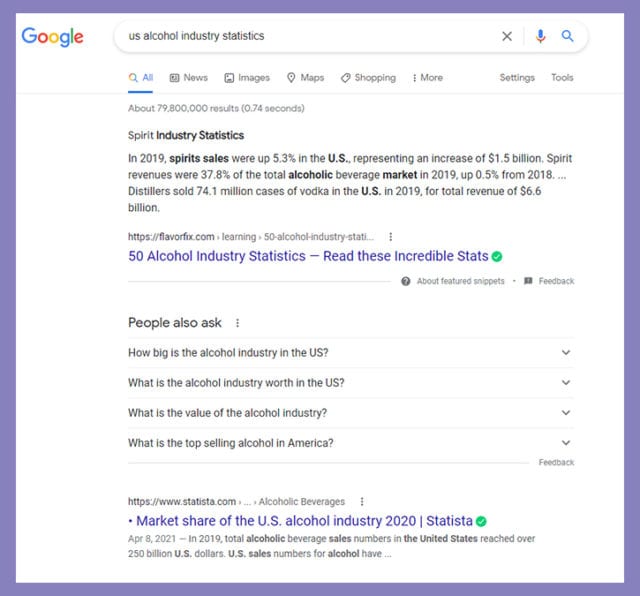The image size is (640, 596).
Task: Open options for statista.com result
Action: (x=362, y=501)
